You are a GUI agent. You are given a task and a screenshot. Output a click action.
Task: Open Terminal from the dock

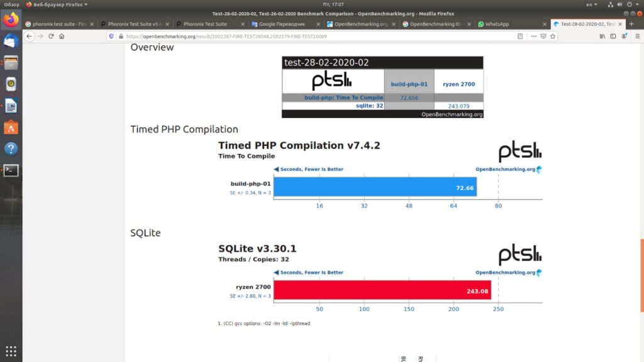11,170
